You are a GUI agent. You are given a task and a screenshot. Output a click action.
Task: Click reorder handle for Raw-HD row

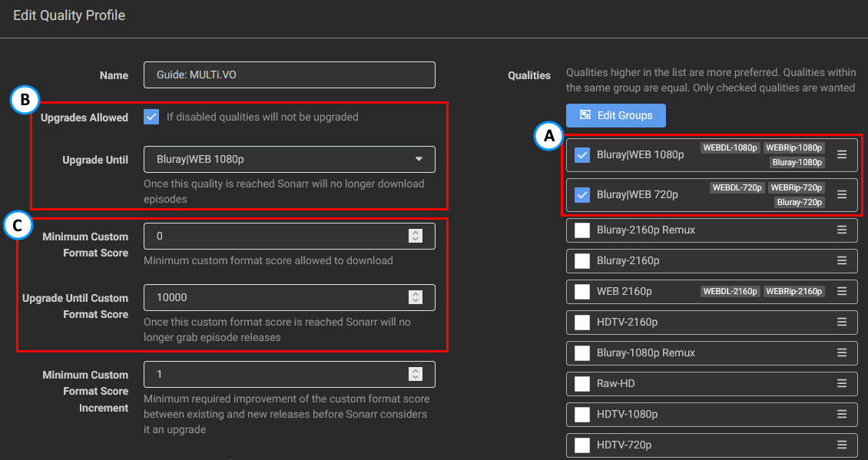click(x=842, y=383)
